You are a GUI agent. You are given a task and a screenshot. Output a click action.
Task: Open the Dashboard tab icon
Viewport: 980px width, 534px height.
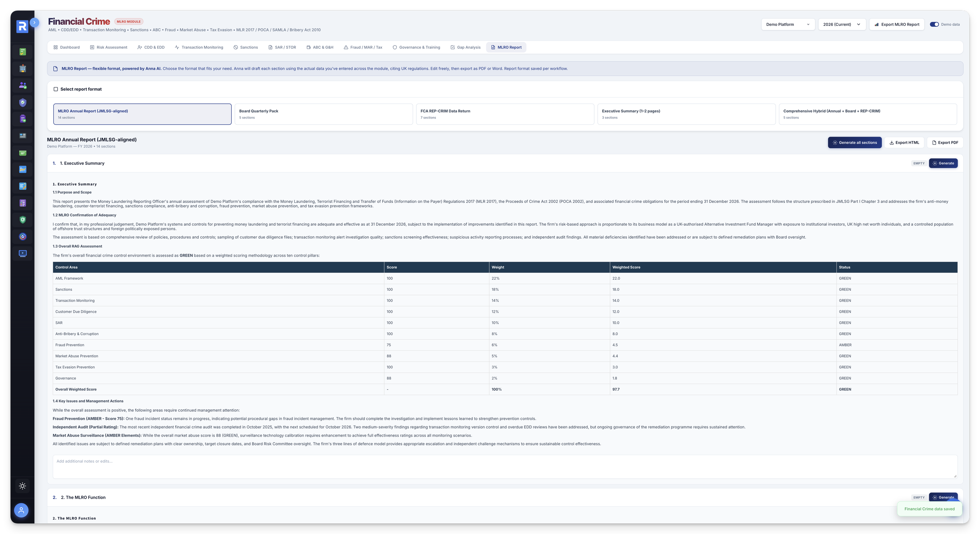[x=56, y=47]
